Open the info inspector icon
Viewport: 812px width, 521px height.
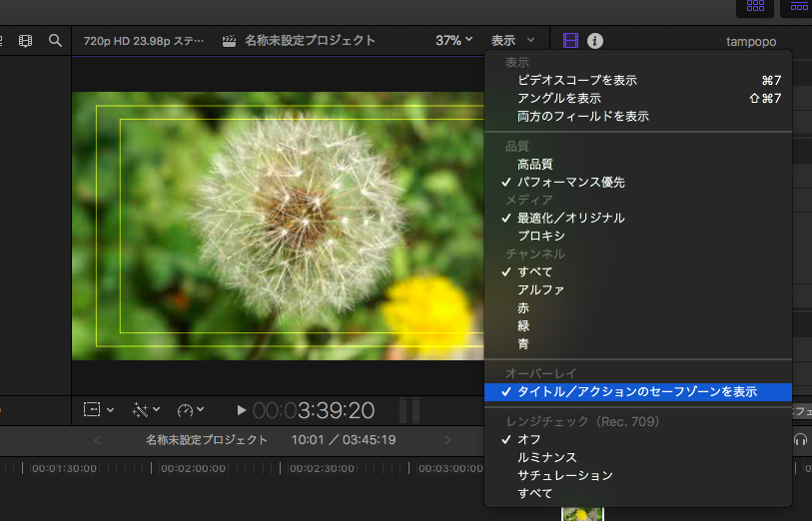click(595, 41)
